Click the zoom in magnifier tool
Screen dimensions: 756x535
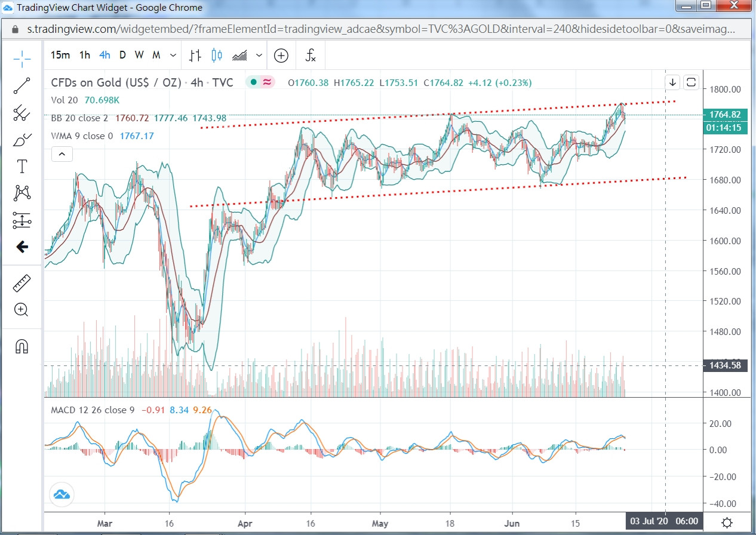click(x=22, y=309)
